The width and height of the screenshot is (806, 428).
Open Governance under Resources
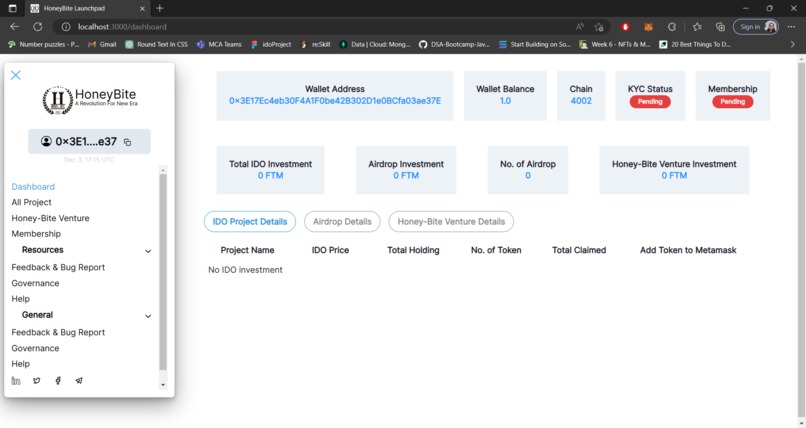tap(35, 283)
